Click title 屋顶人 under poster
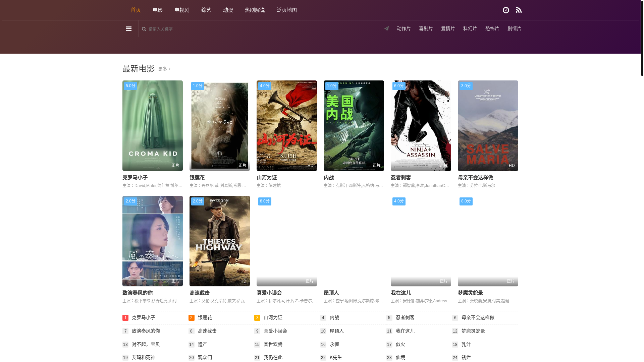This screenshot has width=644, height=362. click(x=331, y=293)
